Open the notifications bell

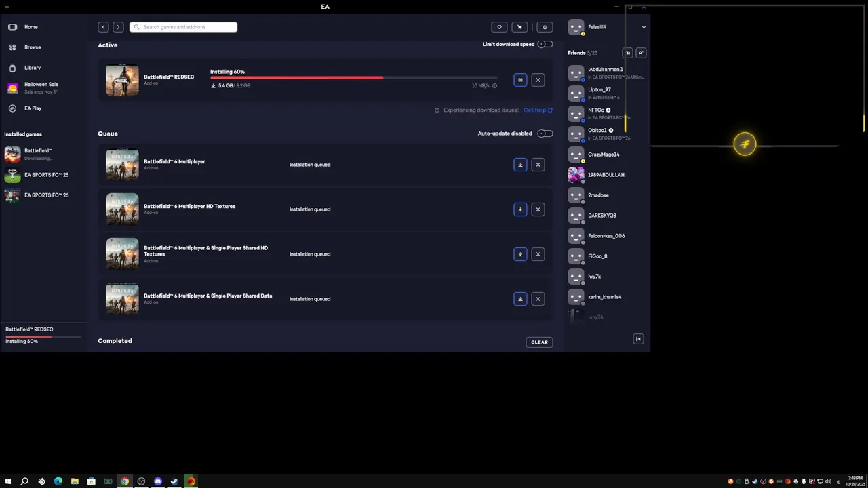coord(545,27)
